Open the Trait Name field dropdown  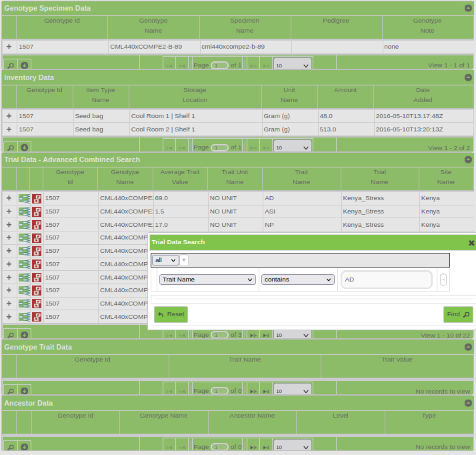pos(207,280)
